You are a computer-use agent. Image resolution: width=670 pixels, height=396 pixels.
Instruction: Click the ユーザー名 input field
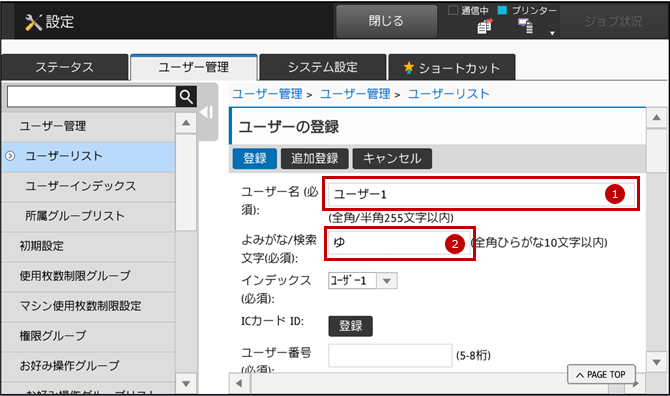point(481,194)
